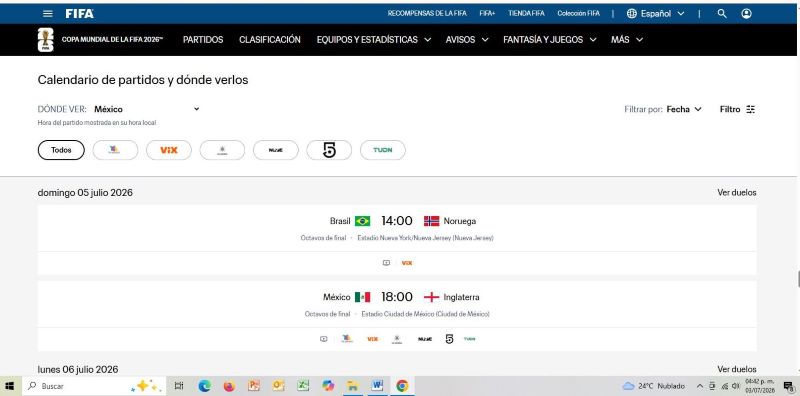The width and height of the screenshot is (800, 396).
Task: Expand the Filtrar por Fecha dropdown
Action: tap(684, 109)
